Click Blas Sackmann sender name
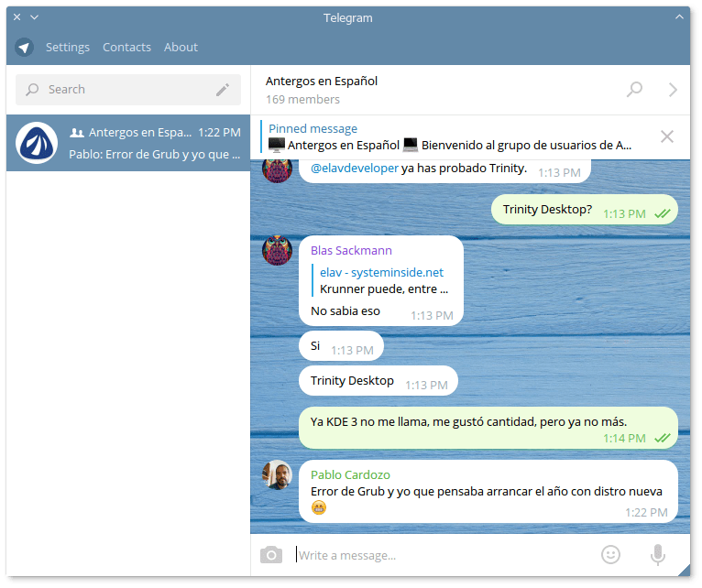The width and height of the screenshot is (702, 588). click(x=351, y=251)
